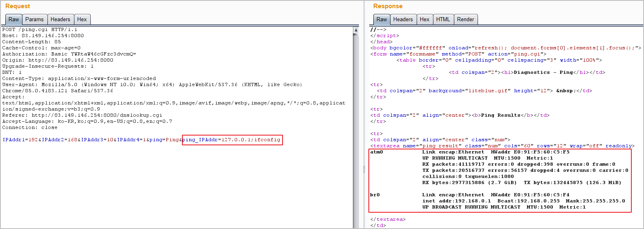644x229 pixels.
Task: Click the 'RX bytes:2977315886' output line
Action: coord(522,182)
